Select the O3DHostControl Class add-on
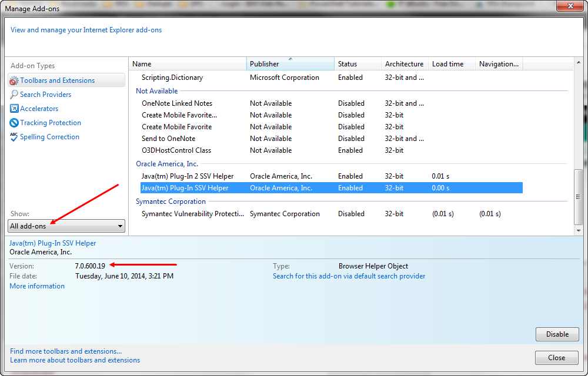Viewport: 588px width, 376px height. coord(332,150)
